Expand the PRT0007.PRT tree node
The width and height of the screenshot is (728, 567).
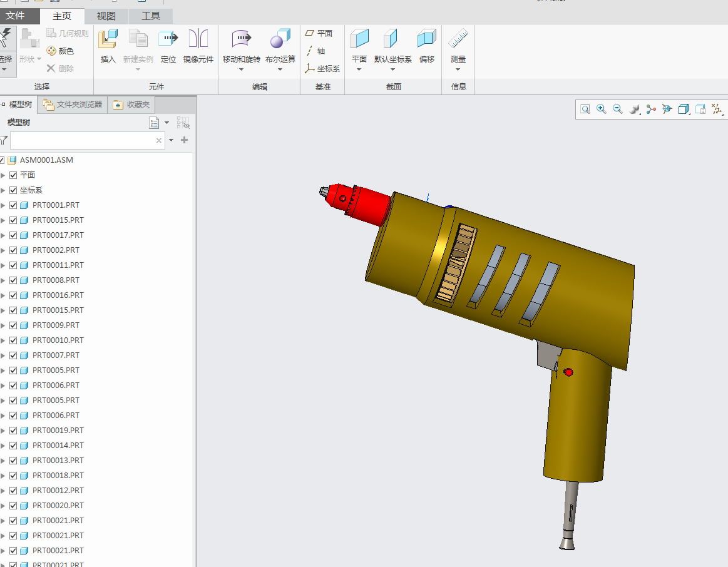pyautogui.click(x=3, y=355)
